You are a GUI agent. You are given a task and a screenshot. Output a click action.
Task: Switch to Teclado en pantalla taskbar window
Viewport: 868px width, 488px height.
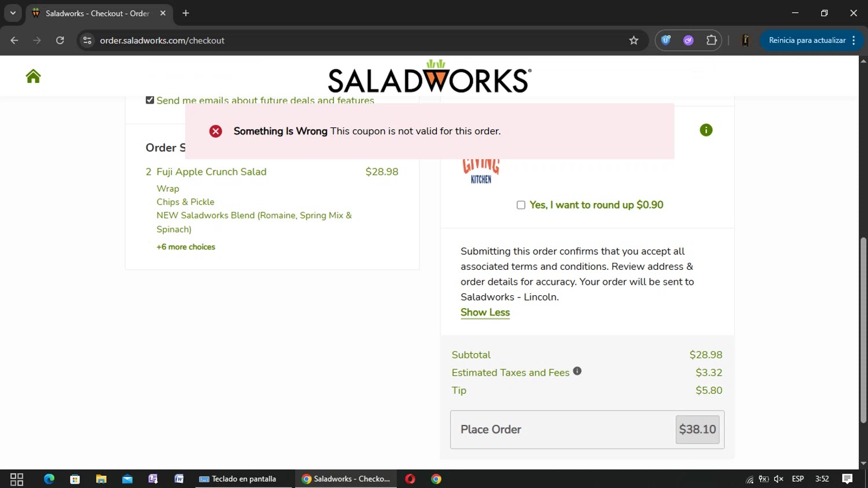[244, 479]
